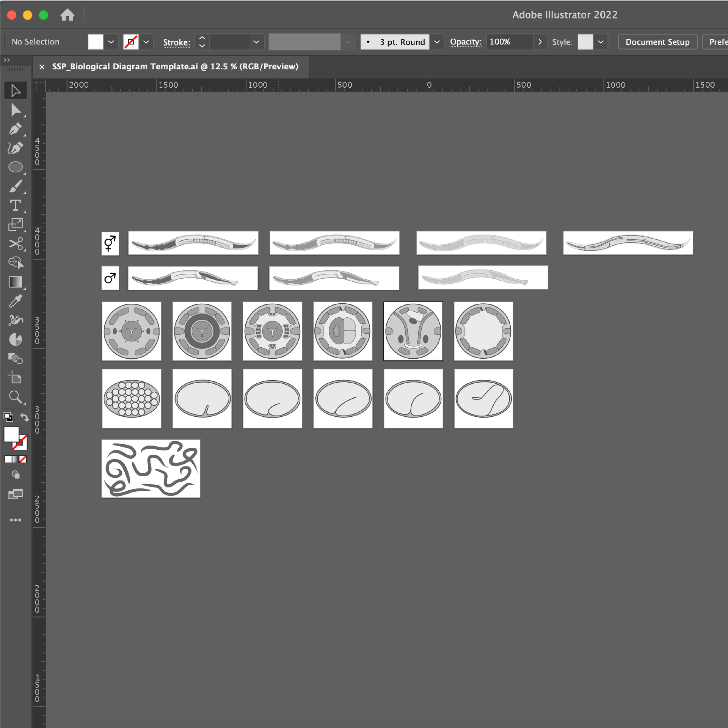Swap fill and stroke arrows
The height and width of the screenshot is (728, 728).
[x=24, y=417]
